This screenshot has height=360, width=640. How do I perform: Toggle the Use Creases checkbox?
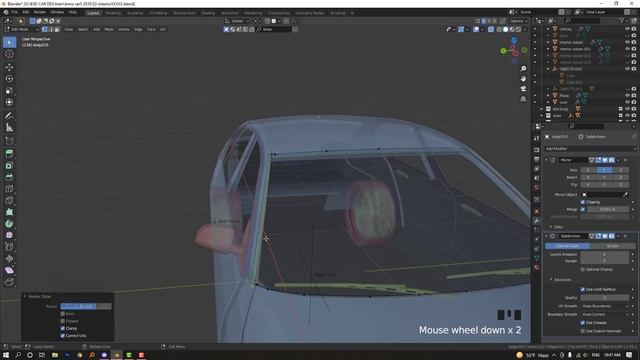tap(582, 322)
